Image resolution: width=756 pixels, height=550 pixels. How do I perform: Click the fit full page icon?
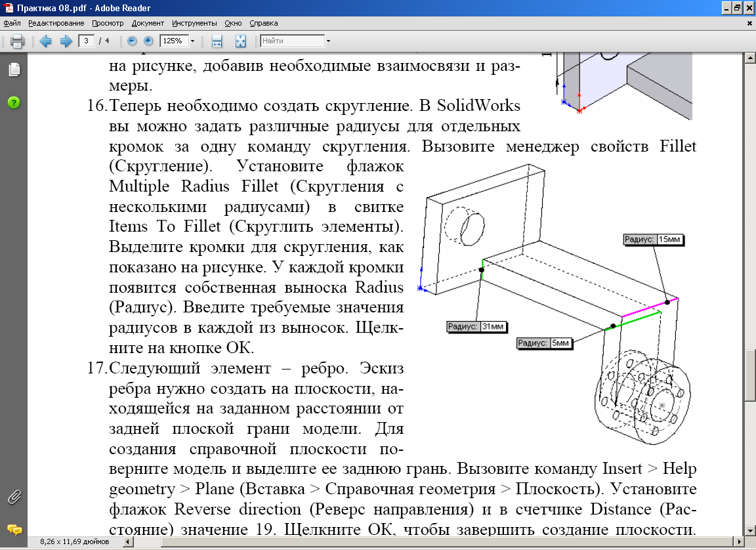240,41
